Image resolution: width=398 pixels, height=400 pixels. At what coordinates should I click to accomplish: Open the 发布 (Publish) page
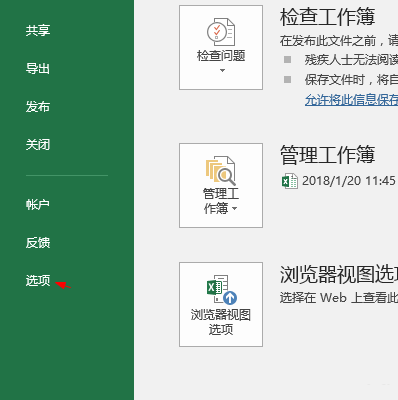coord(38,107)
